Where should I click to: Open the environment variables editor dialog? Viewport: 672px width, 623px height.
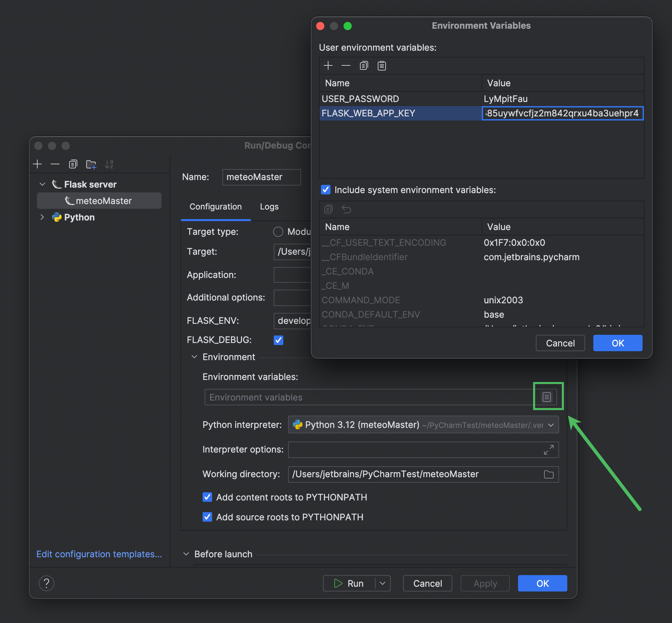click(546, 396)
